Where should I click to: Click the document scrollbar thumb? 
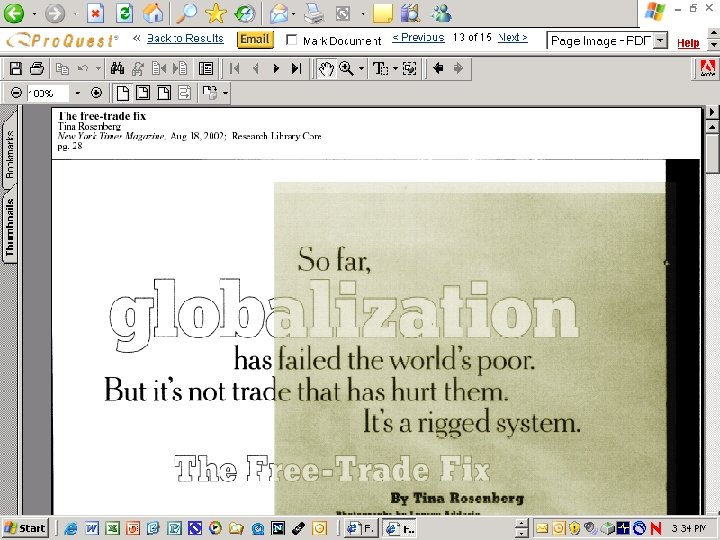pos(712,153)
